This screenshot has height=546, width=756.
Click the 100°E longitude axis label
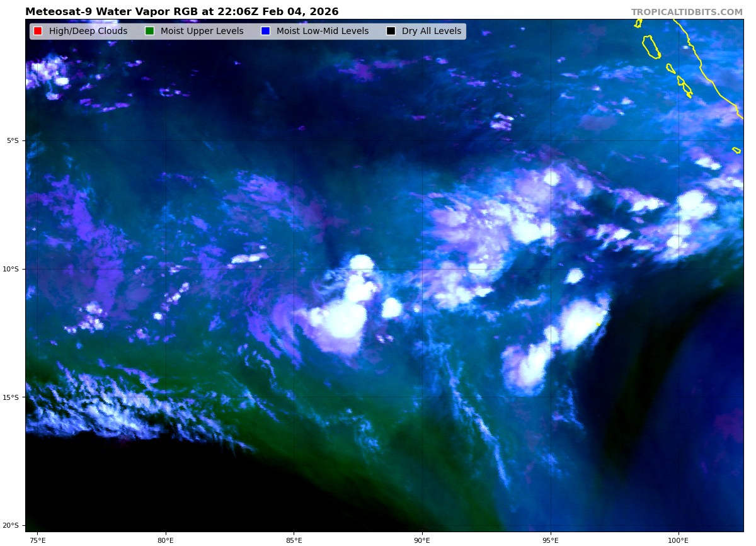click(679, 540)
